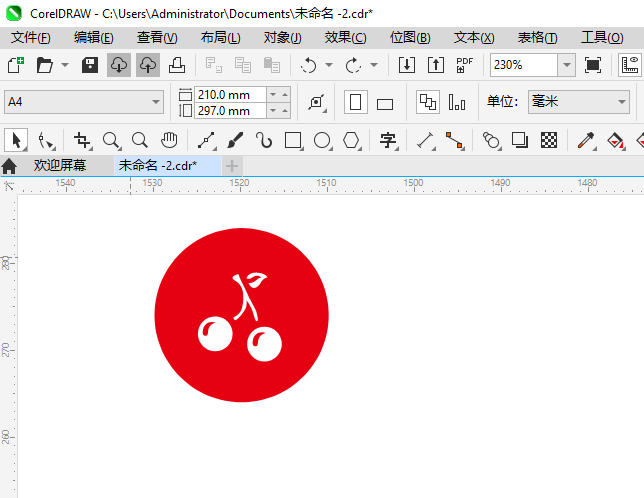Select the Transparency checkerboard tool
The image size is (644, 498).
pos(549,140)
